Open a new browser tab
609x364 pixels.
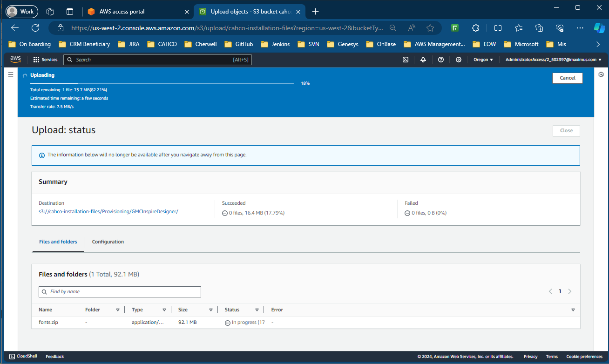click(x=315, y=12)
